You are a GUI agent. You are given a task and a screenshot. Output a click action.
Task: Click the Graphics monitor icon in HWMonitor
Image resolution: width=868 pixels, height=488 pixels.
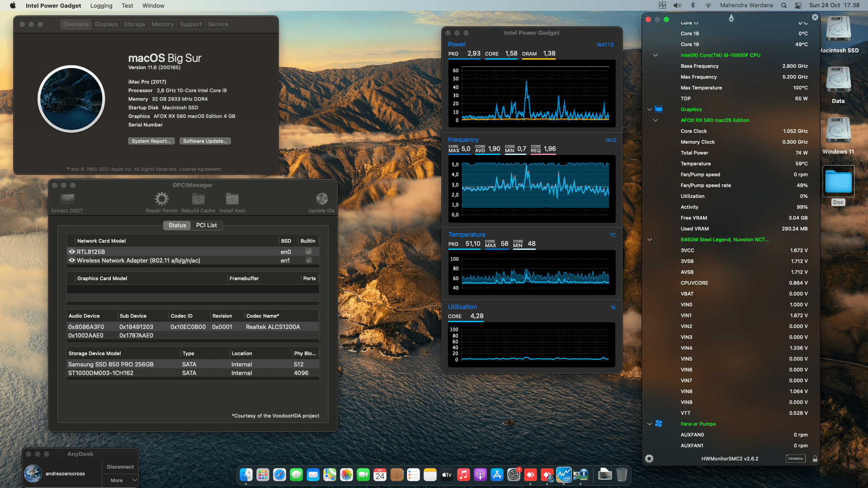click(x=659, y=109)
